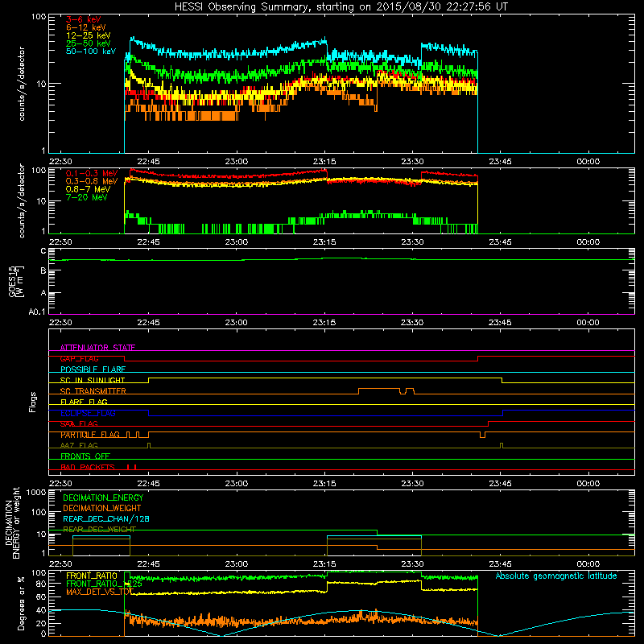The height and width of the screenshot is (644, 644).
Task: Choose the DECIMATION_ENERGY legend label
Action: (103, 497)
